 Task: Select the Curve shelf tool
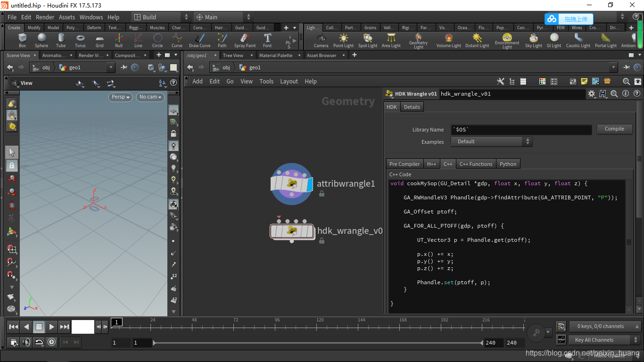point(177,40)
